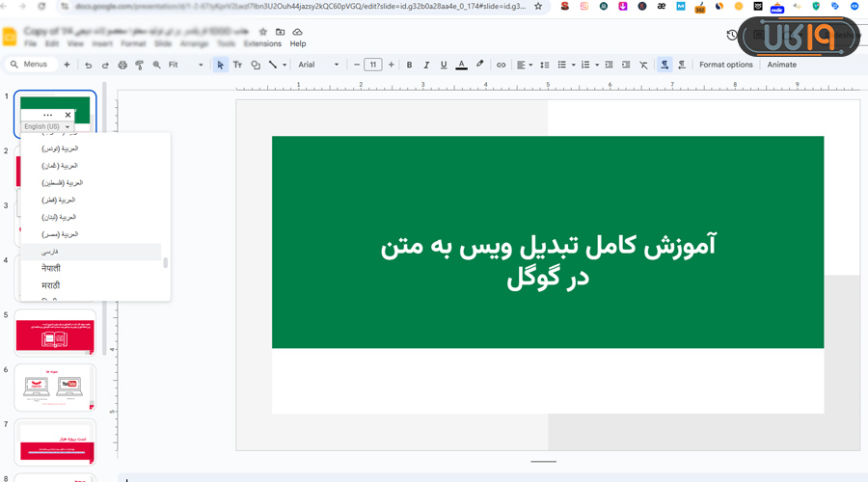The height and width of the screenshot is (482, 868).
Task: Expand bulleted list options arrow
Action: [x=573, y=65]
